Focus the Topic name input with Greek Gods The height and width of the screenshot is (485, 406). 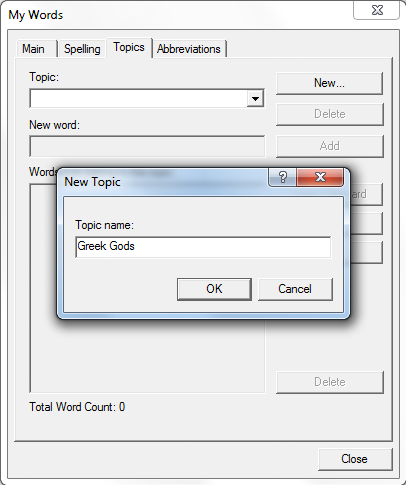(x=203, y=247)
